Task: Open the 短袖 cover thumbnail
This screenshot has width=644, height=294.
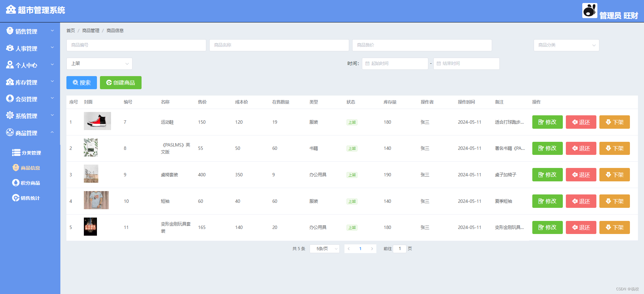Action: click(96, 200)
